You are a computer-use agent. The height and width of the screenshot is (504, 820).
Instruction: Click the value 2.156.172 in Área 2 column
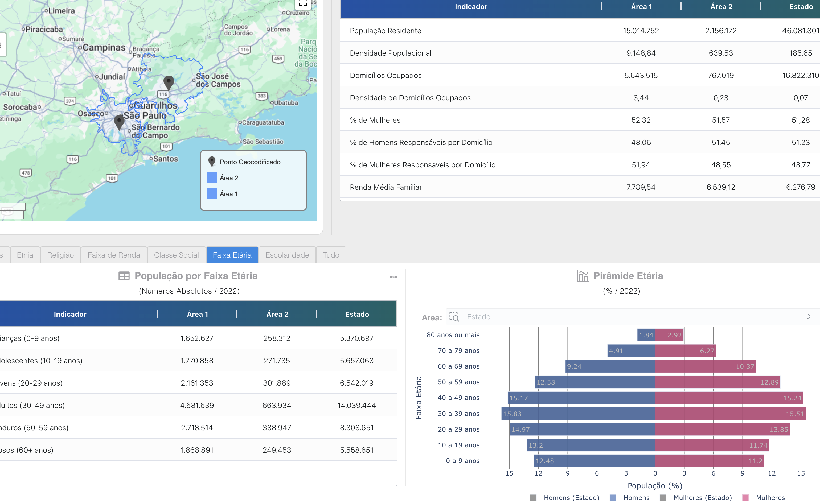pos(721,31)
